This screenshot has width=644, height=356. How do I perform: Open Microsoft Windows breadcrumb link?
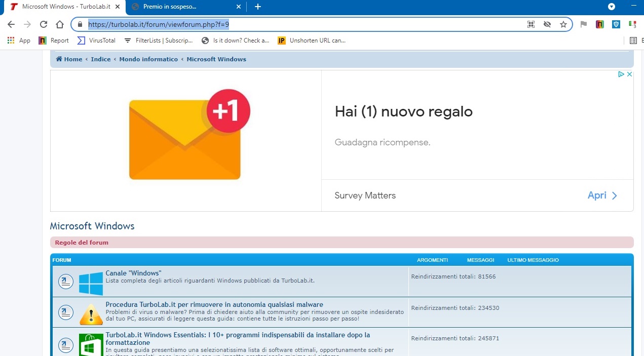(x=216, y=59)
